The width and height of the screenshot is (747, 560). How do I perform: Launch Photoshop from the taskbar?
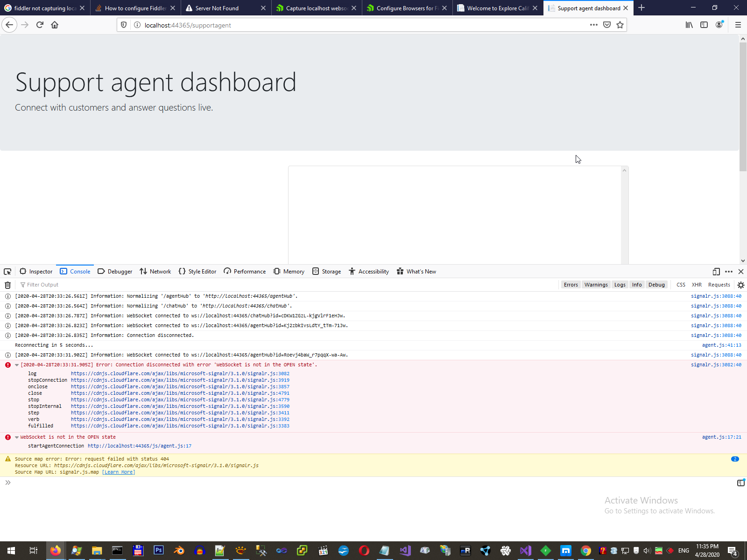point(158,551)
